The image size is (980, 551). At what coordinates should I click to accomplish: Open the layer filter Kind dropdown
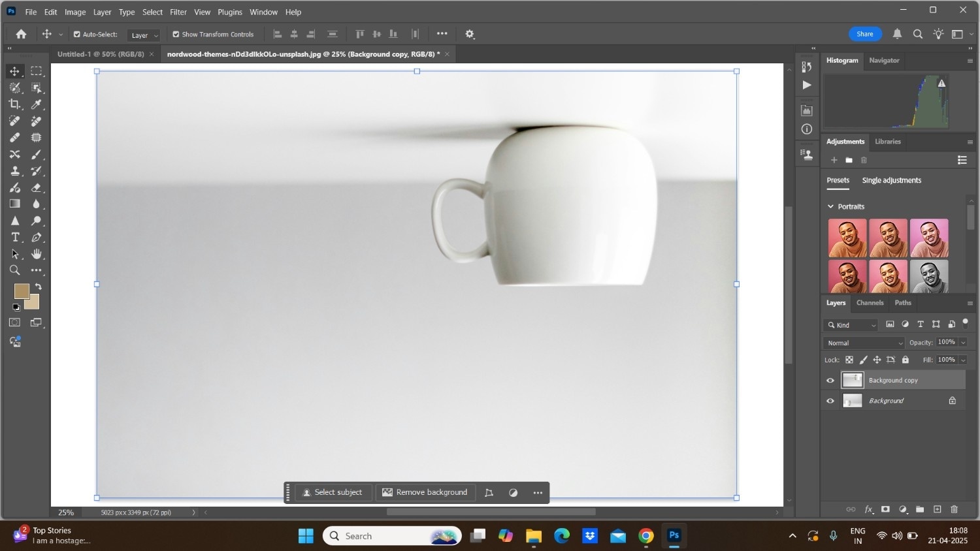coord(851,325)
